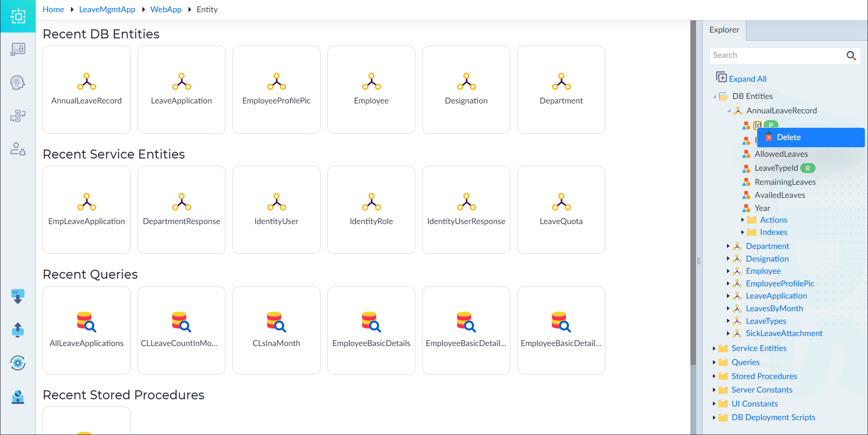Select the LeaveTypeId field
The height and width of the screenshot is (435, 868).
(776, 168)
